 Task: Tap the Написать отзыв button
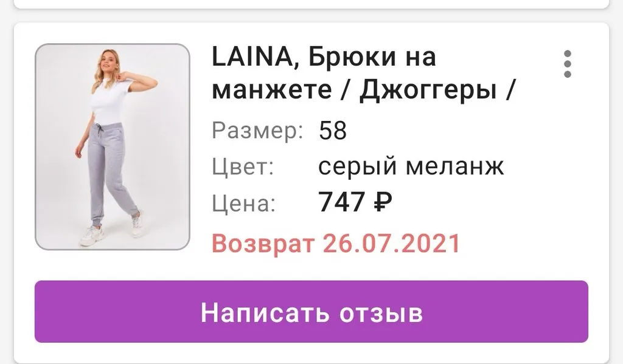coord(311,312)
